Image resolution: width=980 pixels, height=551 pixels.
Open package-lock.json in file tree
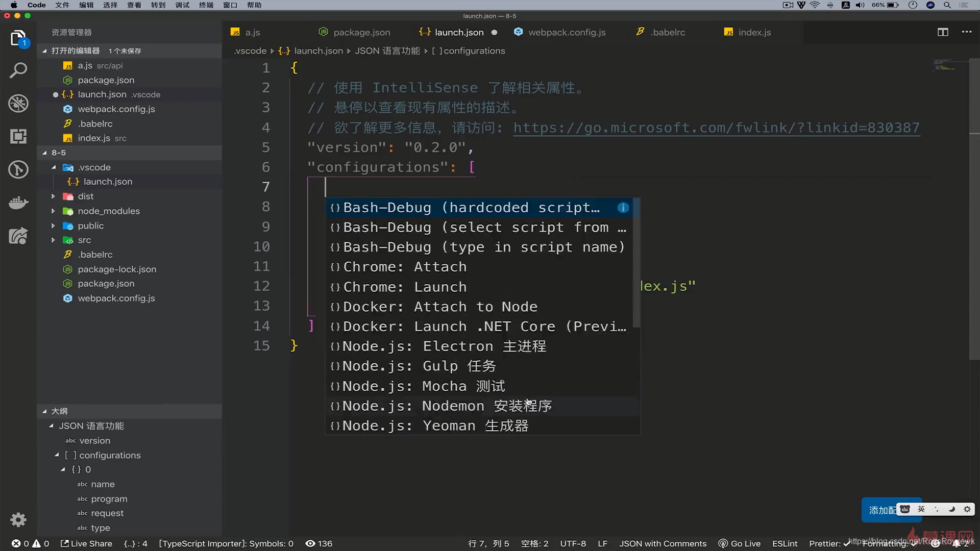point(117,269)
